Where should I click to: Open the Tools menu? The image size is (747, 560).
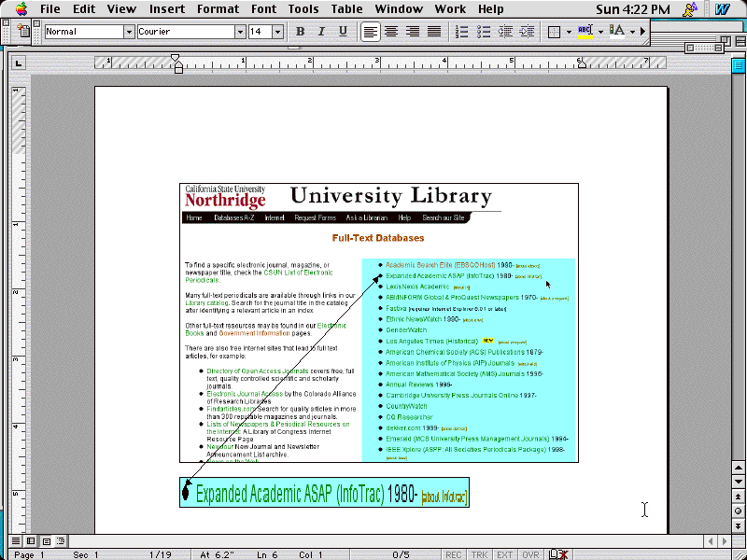pos(303,9)
